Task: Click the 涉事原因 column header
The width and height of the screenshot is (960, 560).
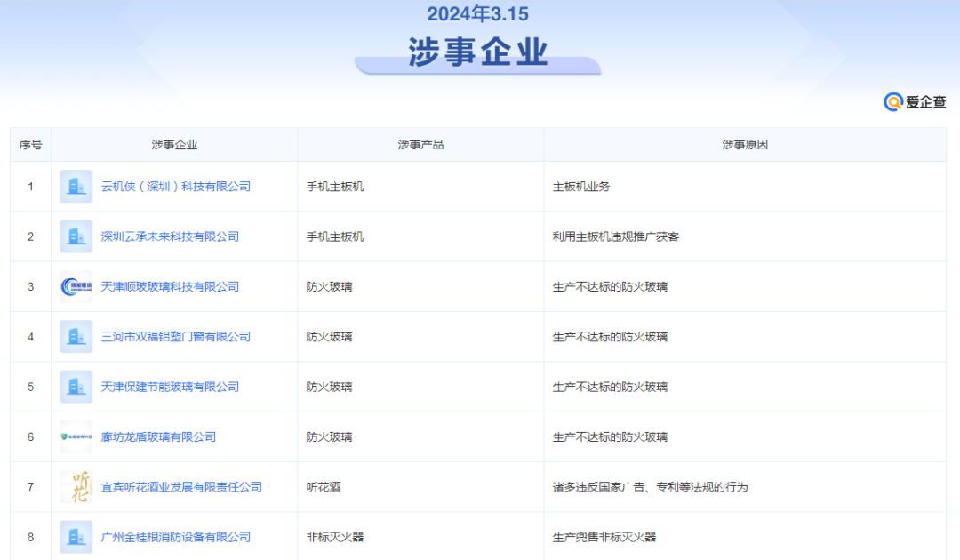Action: (745, 145)
